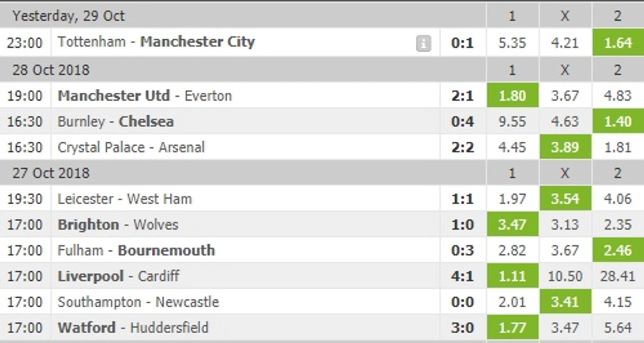Select draw odds 3.89 for Crystal Palace - Arsenal
Viewport: 644px width, 343px height.
(565, 147)
